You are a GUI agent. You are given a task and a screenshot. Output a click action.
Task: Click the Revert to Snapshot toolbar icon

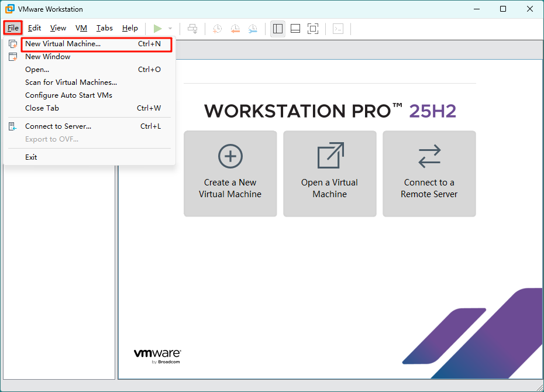pyautogui.click(x=235, y=29)
